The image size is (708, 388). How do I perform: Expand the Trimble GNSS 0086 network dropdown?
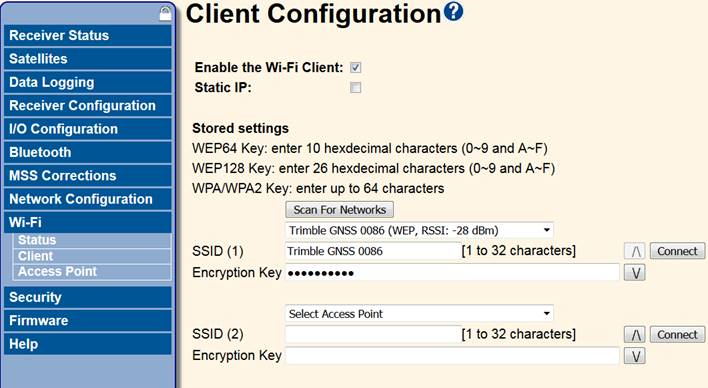419,230
